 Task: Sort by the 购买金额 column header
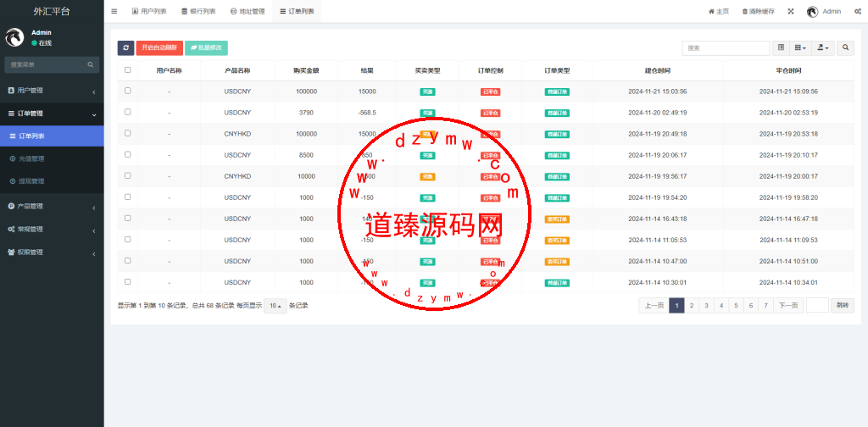click(x=306, y=71)
